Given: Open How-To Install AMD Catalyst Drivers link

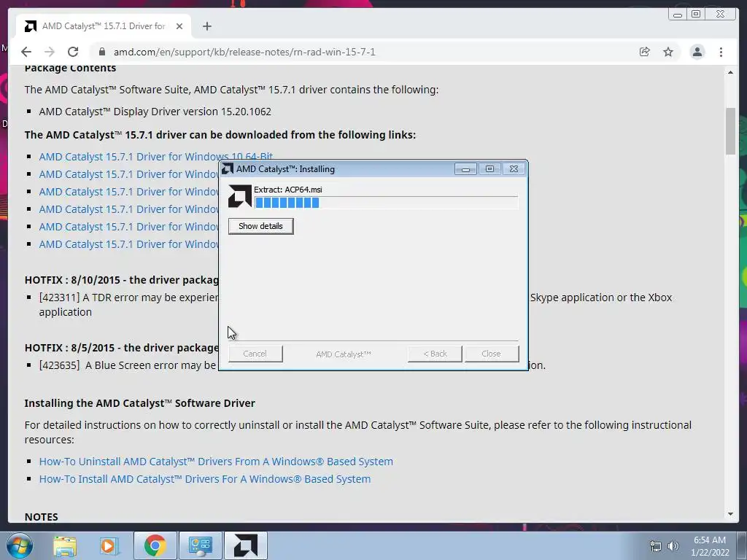Looking at the screenshot, I should (205, 479).
